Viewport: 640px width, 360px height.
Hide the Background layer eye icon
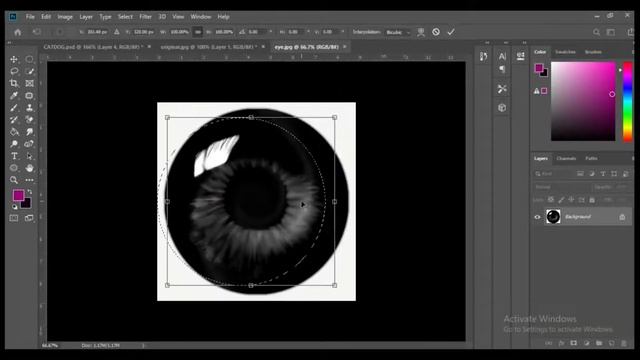(x=537, y=217)
